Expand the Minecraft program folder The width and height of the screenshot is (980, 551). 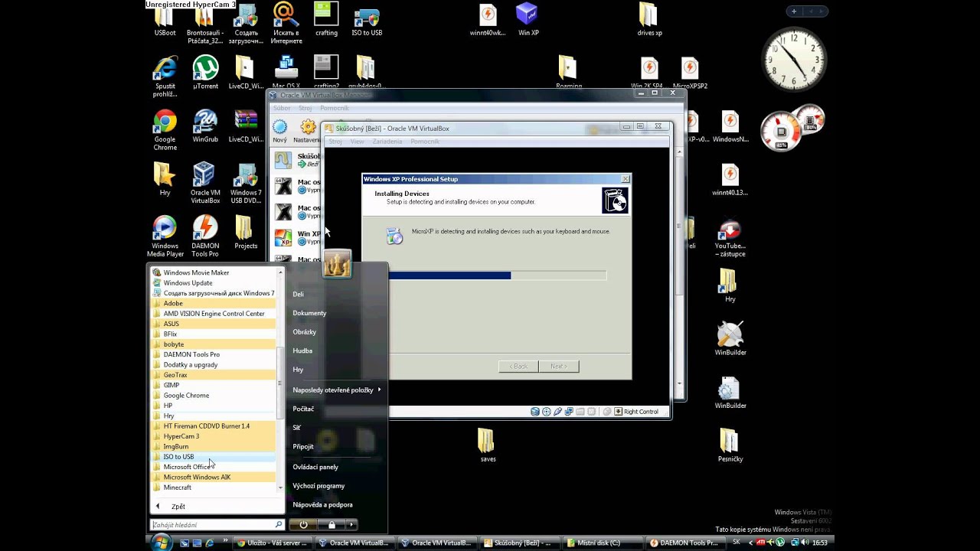(x=214, y=487)
